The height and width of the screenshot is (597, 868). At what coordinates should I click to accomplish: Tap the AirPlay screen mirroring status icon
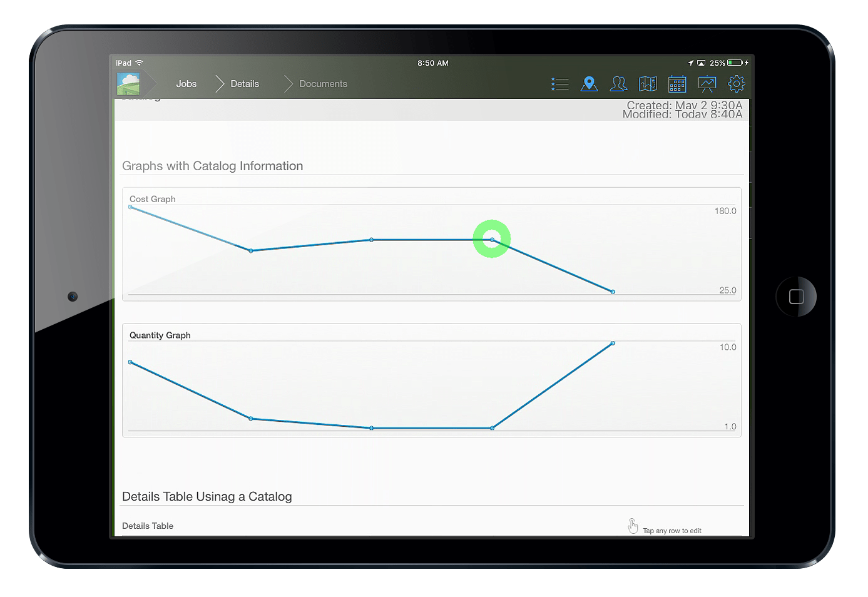coord(701,63)
